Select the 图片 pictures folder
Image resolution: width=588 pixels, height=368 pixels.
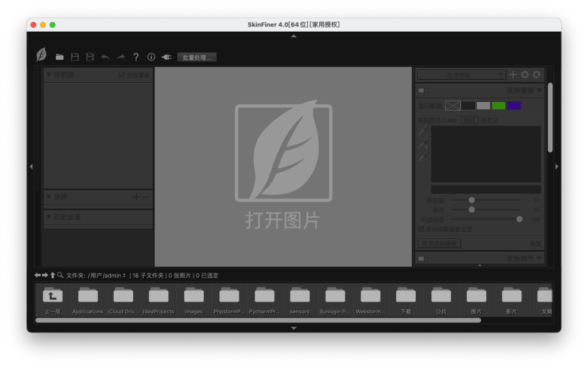click(x=476, y=300)
